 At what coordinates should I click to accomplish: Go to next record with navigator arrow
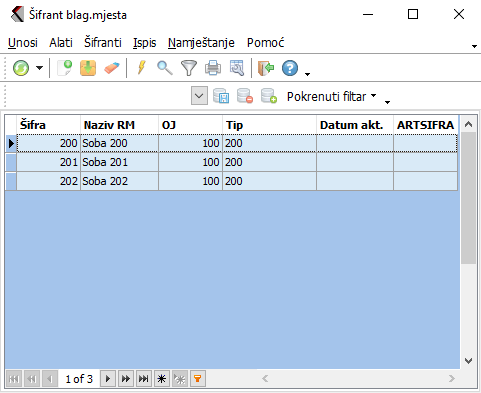108,379
